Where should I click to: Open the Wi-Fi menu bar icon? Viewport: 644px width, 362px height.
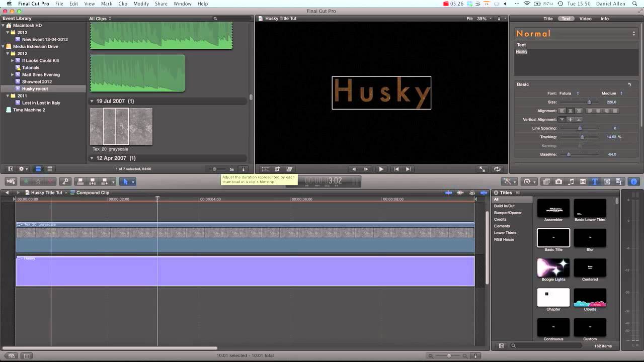coord(527,4)
